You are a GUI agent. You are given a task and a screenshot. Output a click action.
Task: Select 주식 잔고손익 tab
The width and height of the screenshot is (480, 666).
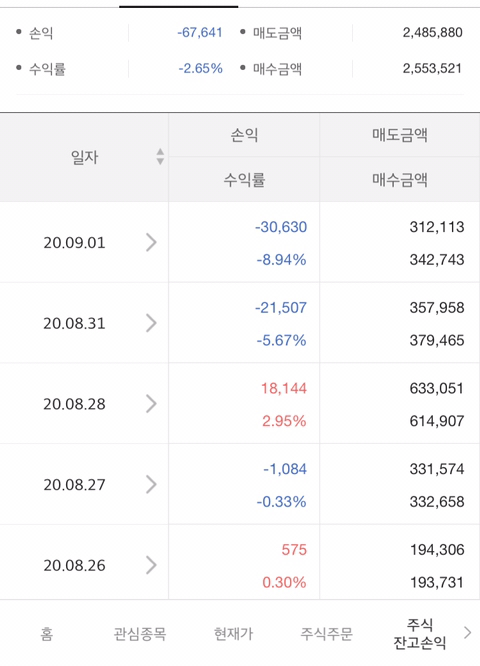coord(420,634)
